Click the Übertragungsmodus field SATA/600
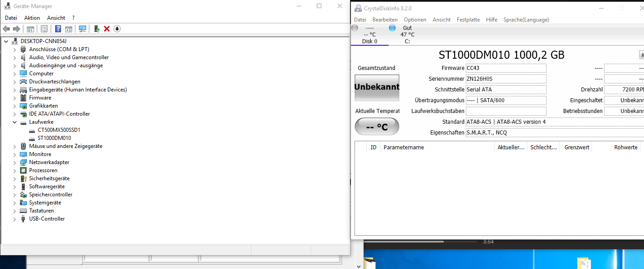The image size is (644, 269). [x=506, y=100]
